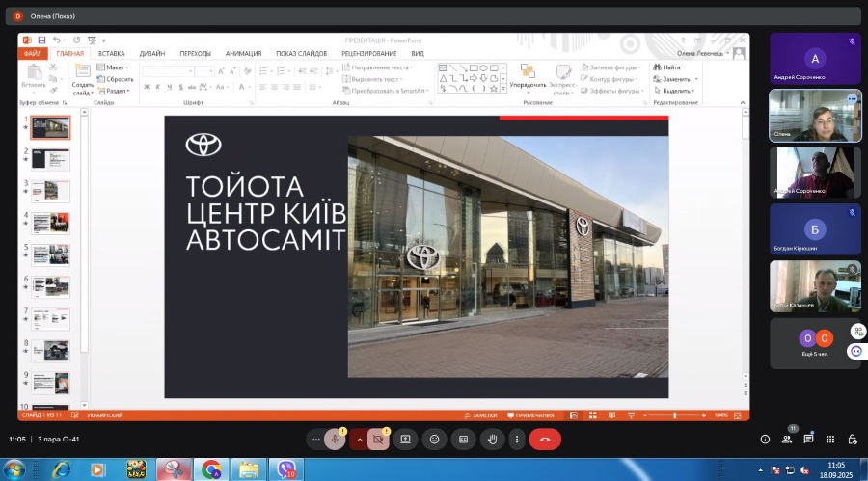Switch to the ВСТАВКА ribbon tab

click(x=111, y=54)
